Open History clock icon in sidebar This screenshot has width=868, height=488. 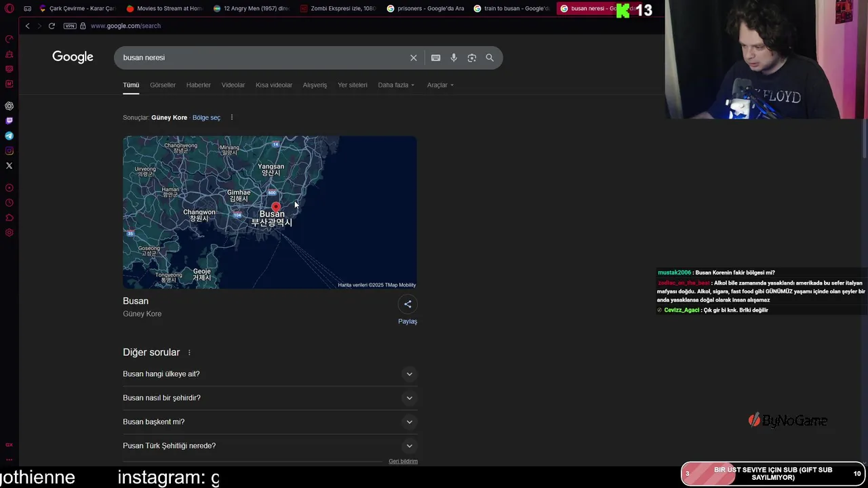pos(9,203)
